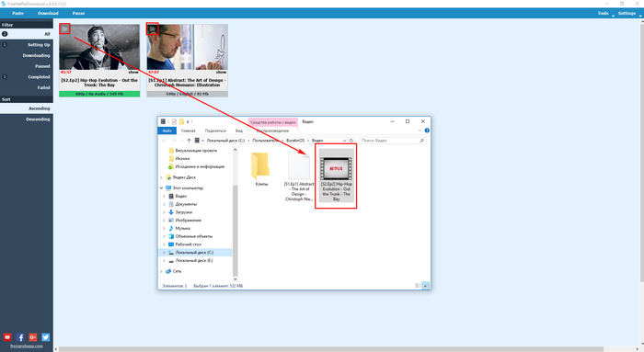Open the Facebook social icon
The height and width of the screenshot is (352, 644).
pyautogui.click(x=20, y=337)
